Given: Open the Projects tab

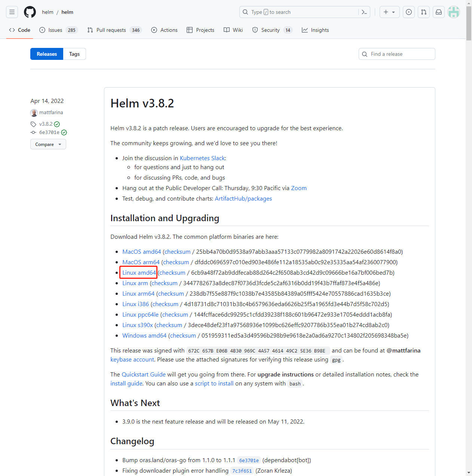Looking at the screenshot, I should (200, 30).
